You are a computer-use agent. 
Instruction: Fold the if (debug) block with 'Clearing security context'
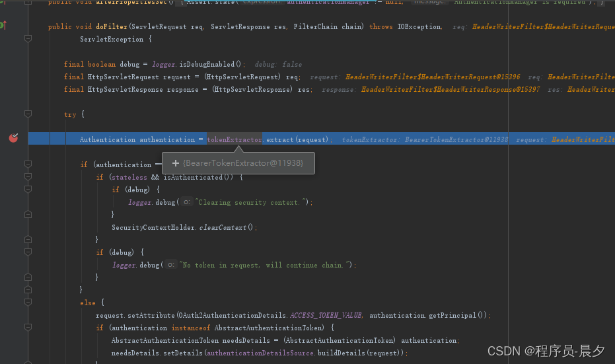point(28,189)
